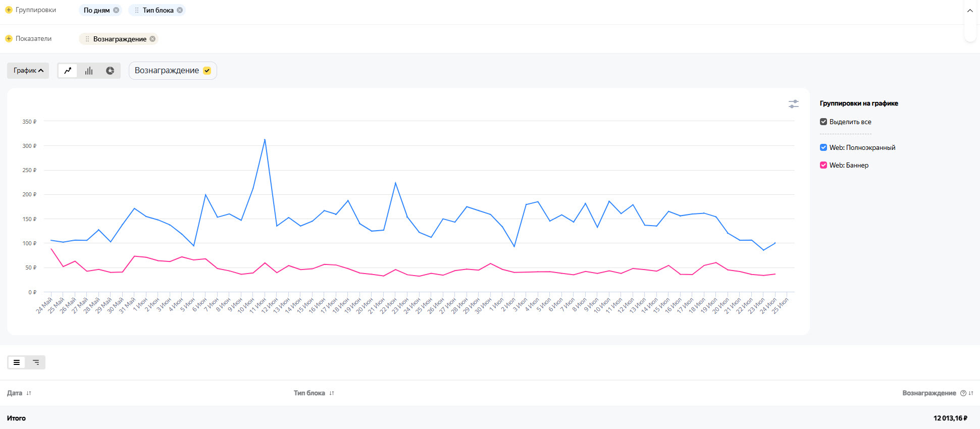Switch to bar chart view
This screenshot has width=980, height=429.
[89, 71]
